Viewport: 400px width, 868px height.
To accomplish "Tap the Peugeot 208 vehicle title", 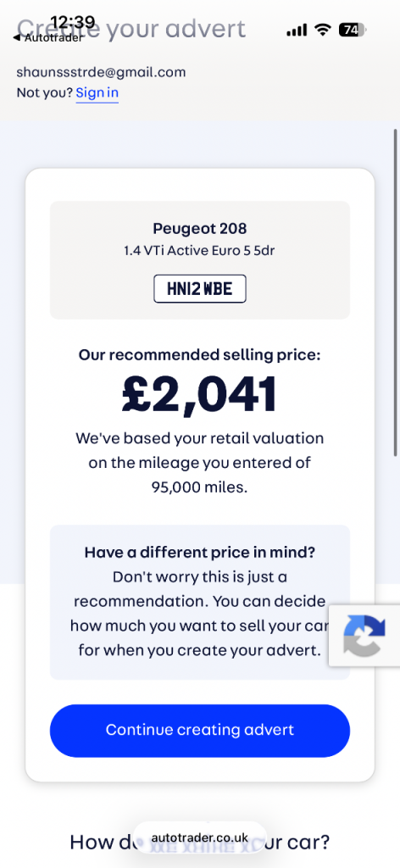I will click(x=200, y=228).
